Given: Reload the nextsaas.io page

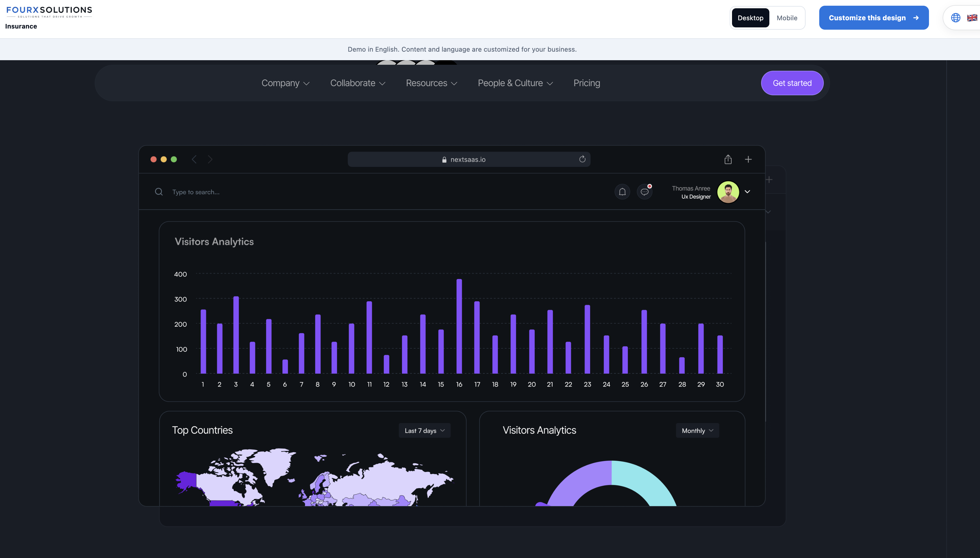Looking at the screenshot, I should 582,159.
